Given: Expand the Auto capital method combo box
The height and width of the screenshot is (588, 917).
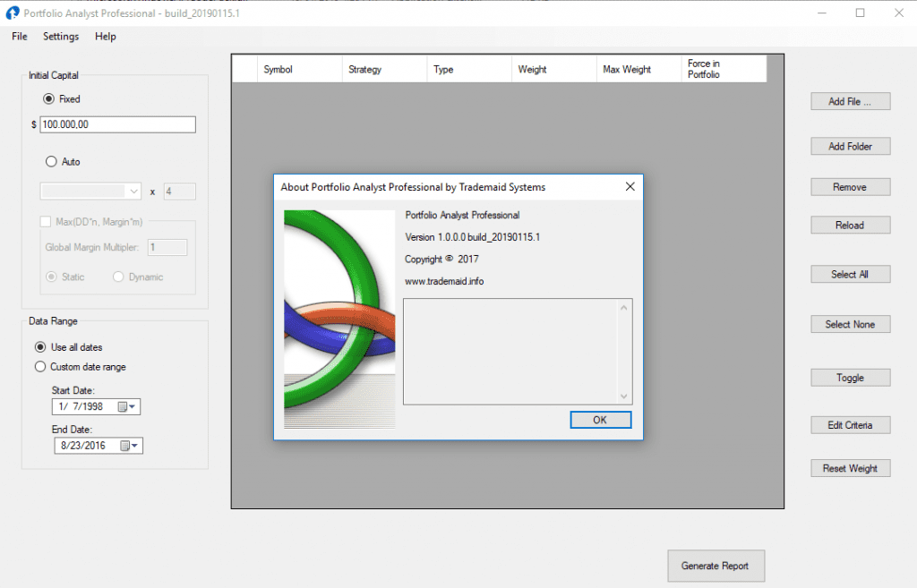Looking at the screenshot, I should pos(134,192).
